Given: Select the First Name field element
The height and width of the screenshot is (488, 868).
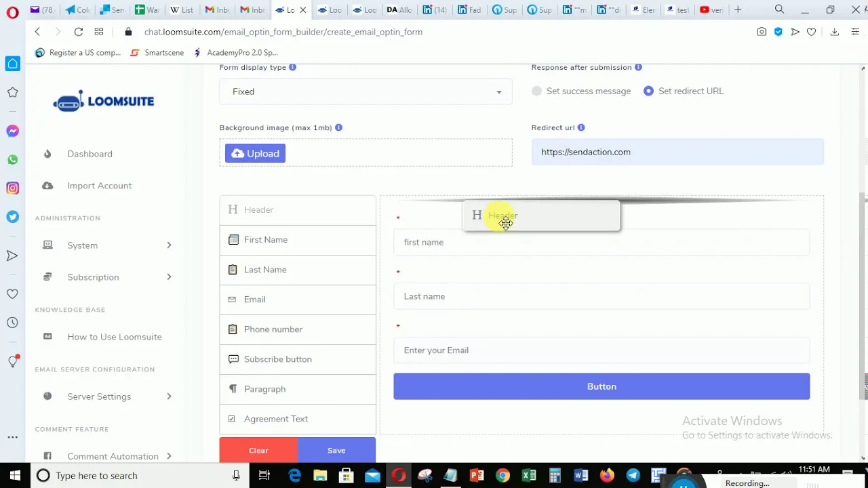Looking at the screenshot, I should click(x=298, y=240).
